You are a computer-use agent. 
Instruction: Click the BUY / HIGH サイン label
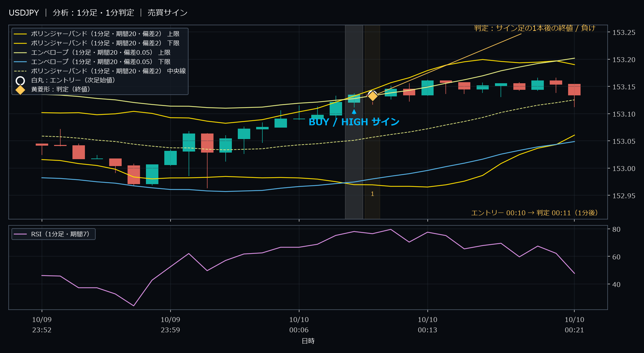coord(354,122)
